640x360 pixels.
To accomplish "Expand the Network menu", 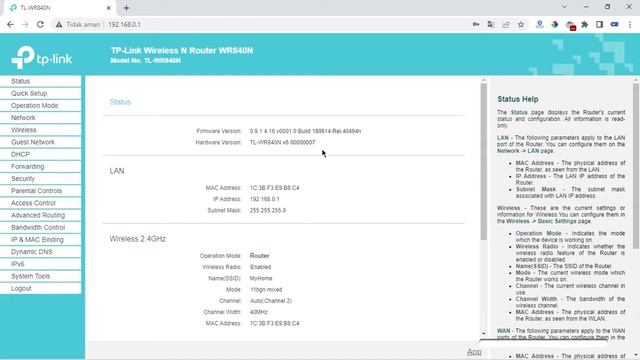I will [40, 118].
